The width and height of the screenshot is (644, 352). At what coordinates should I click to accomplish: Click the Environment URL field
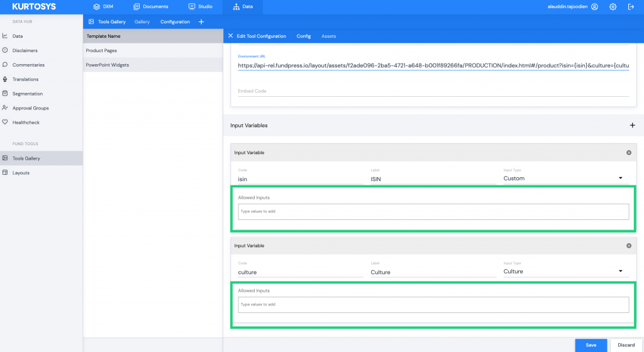[433, 65]
